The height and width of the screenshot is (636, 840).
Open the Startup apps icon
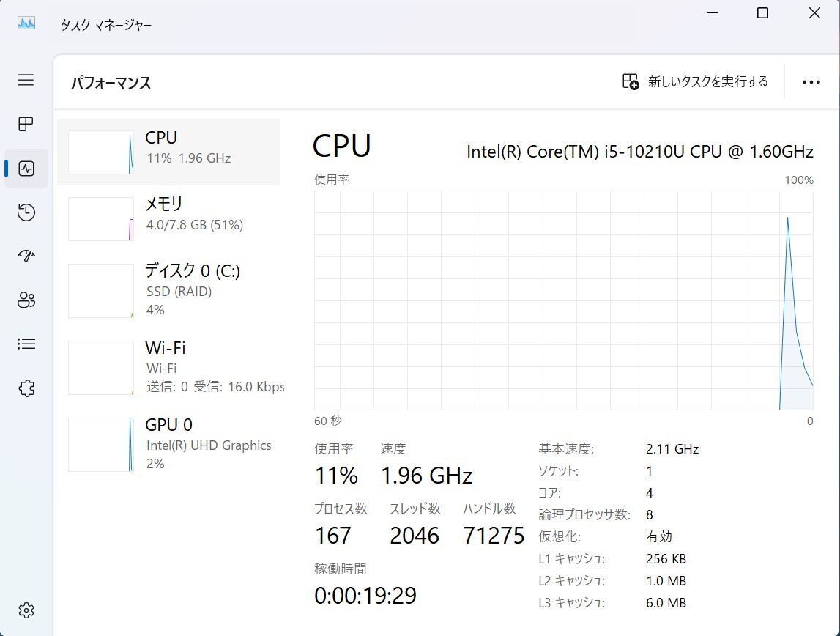point(26,256)
